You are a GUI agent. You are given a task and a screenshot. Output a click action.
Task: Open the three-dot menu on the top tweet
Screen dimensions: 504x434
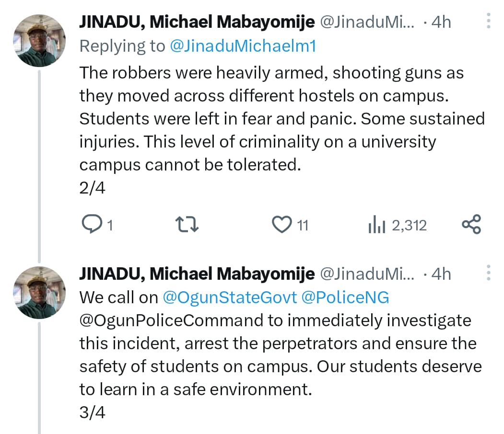click(x=489, y=21)
